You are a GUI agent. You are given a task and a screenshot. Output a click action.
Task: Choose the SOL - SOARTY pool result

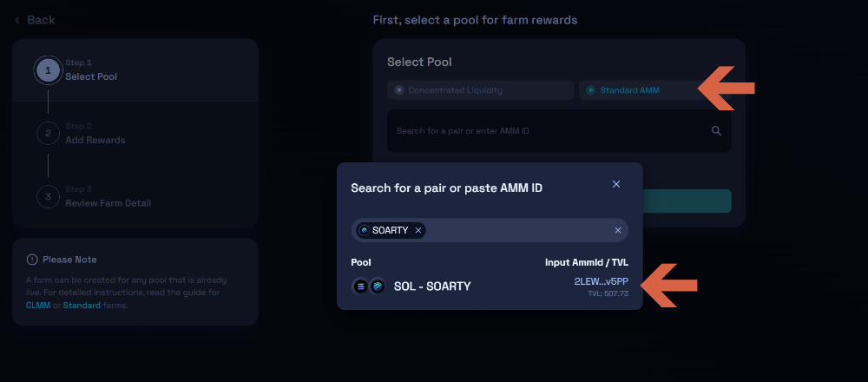tap(432, 286)
